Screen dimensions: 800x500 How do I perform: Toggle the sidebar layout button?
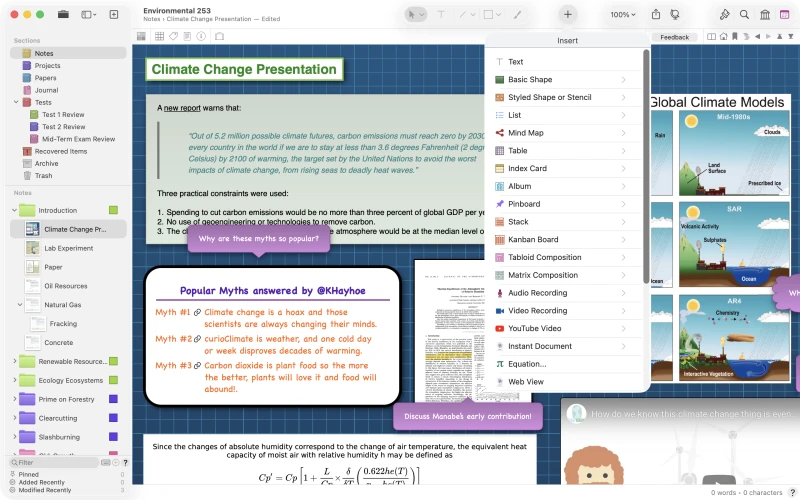click(89, 14)
